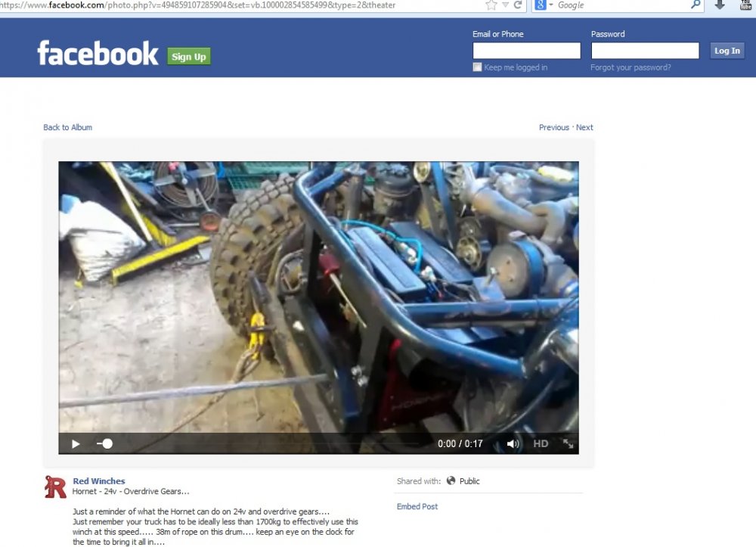Open browser downloads via the arrow icon

[720, 5]
